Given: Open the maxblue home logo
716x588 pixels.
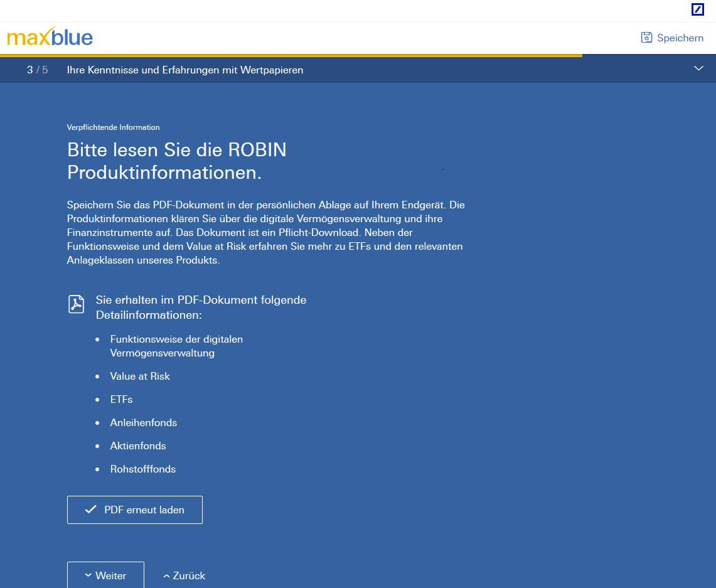Looking at the screenshot, I should (x=50, y=37).
